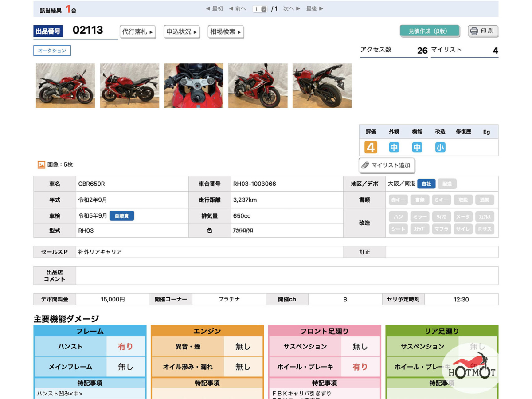This screenshot has height=399, width=532.
Task: Click the オークション auction tag
Action: 52,51
